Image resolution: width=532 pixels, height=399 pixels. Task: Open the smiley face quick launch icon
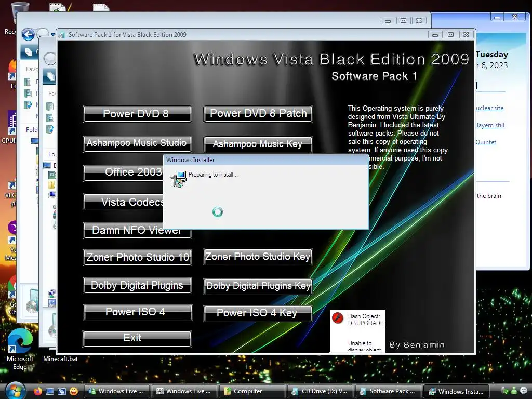(x=74, y=391)
